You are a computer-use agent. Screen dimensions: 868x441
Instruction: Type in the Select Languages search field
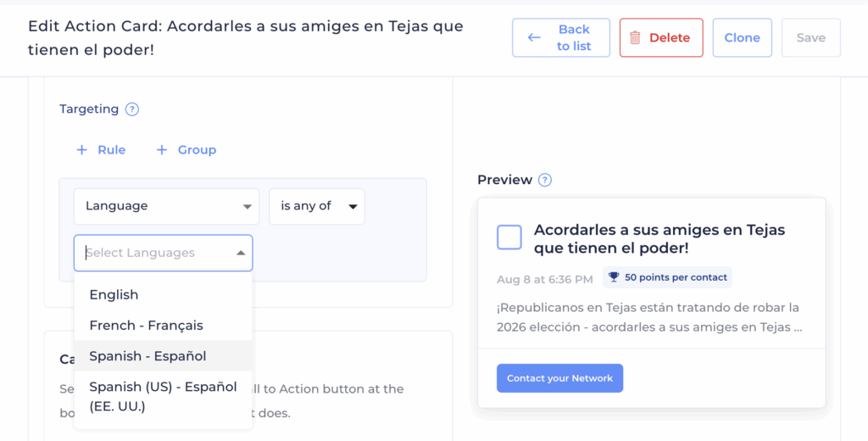[x=153, y=253]
